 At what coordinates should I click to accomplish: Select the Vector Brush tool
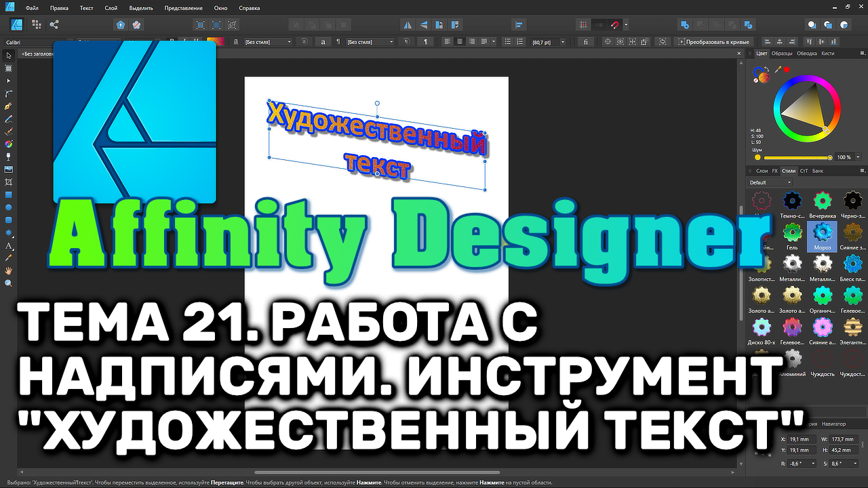(9, 131)
